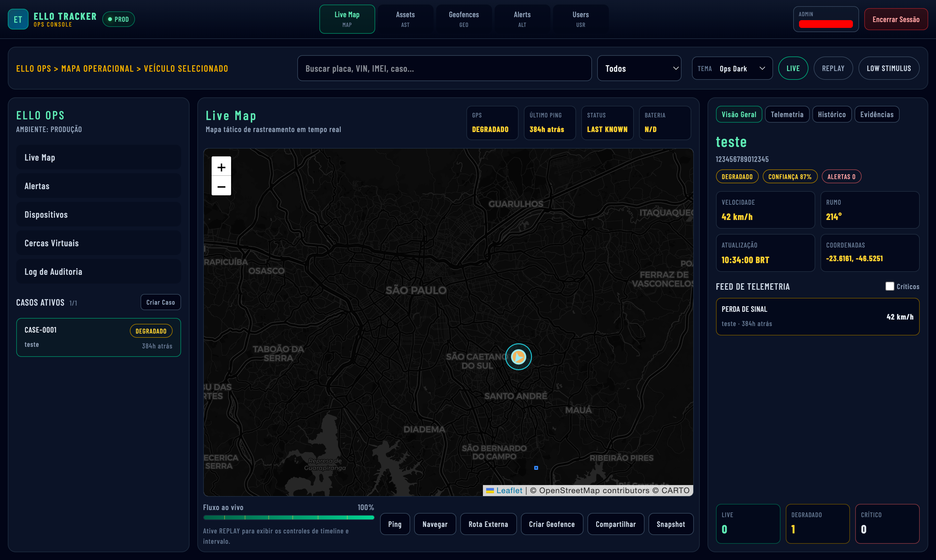936x560 pixels.
Task: Click the Snapshot button
Action: click(671, 524)
